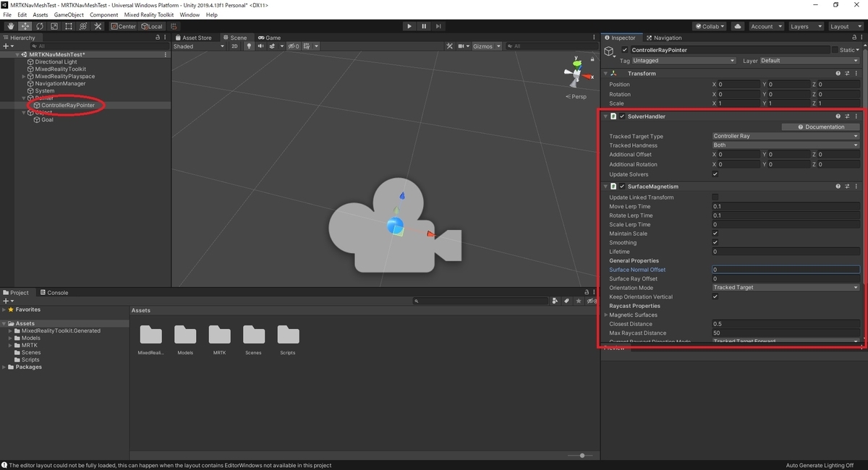The width and height of the screenshot is (868, 470).
Task: Expand Magnetic Surfaces foldout
Action: (x=606, y=315)
